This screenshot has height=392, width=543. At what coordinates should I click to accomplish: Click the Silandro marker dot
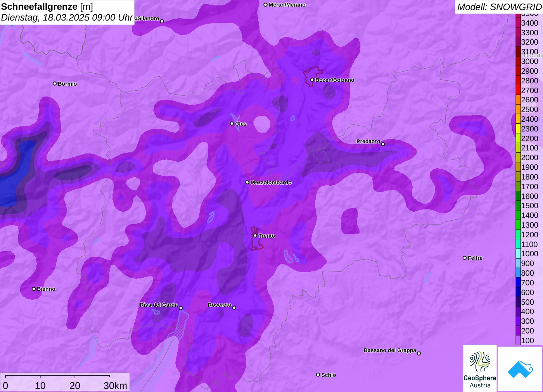[x=162, y=21]
